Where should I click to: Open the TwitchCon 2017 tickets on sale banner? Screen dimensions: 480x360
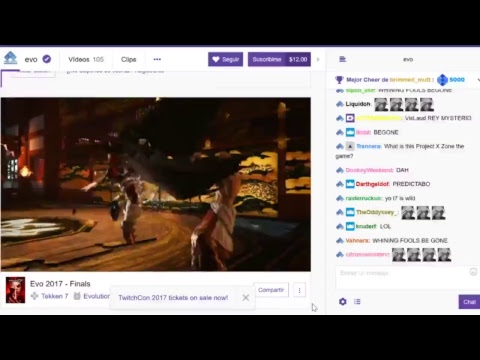(x=173, y=298)
